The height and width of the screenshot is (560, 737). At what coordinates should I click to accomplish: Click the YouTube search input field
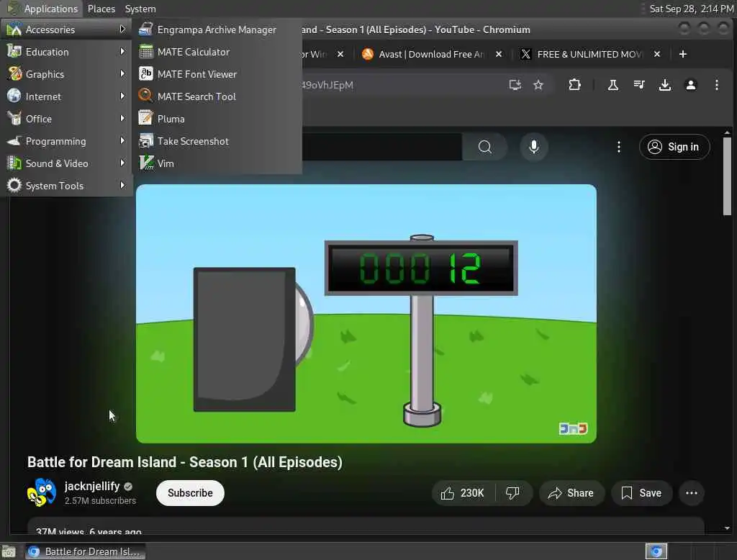[382, 147]
